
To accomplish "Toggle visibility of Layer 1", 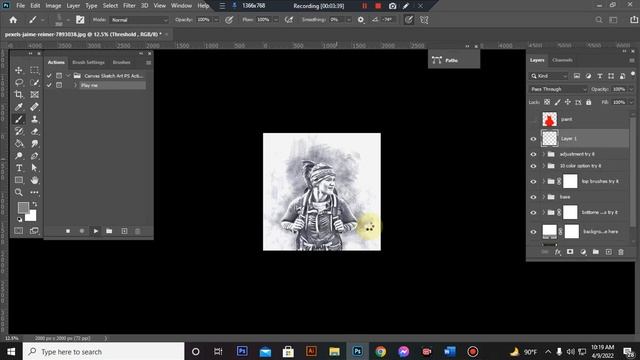I will (x=533, y=139).
